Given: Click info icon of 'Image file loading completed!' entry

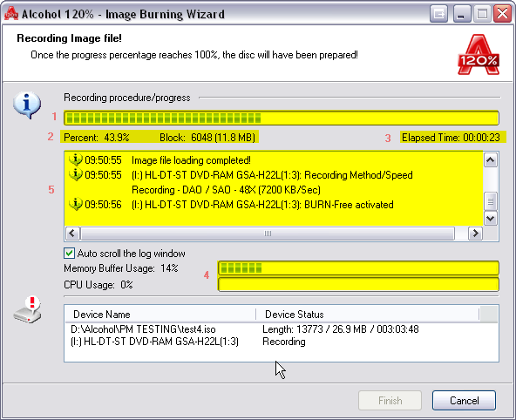Looking at the screenshot, I should [x=75, y=159].
